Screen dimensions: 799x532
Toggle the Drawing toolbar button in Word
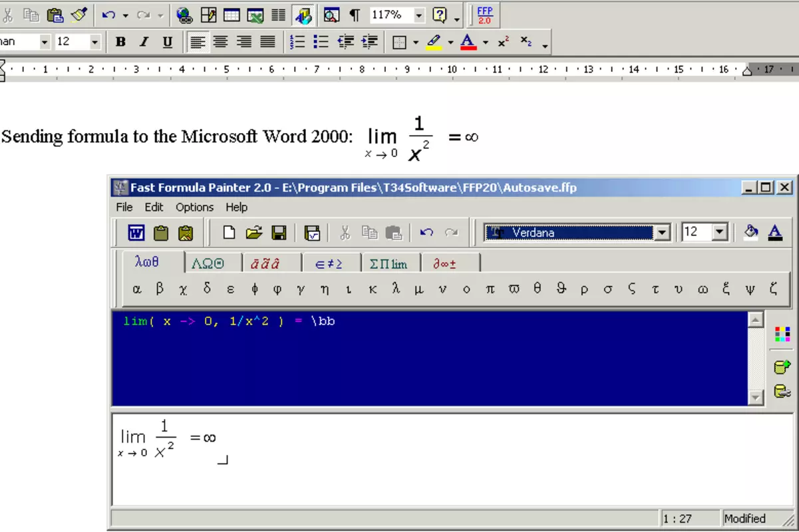303,15
